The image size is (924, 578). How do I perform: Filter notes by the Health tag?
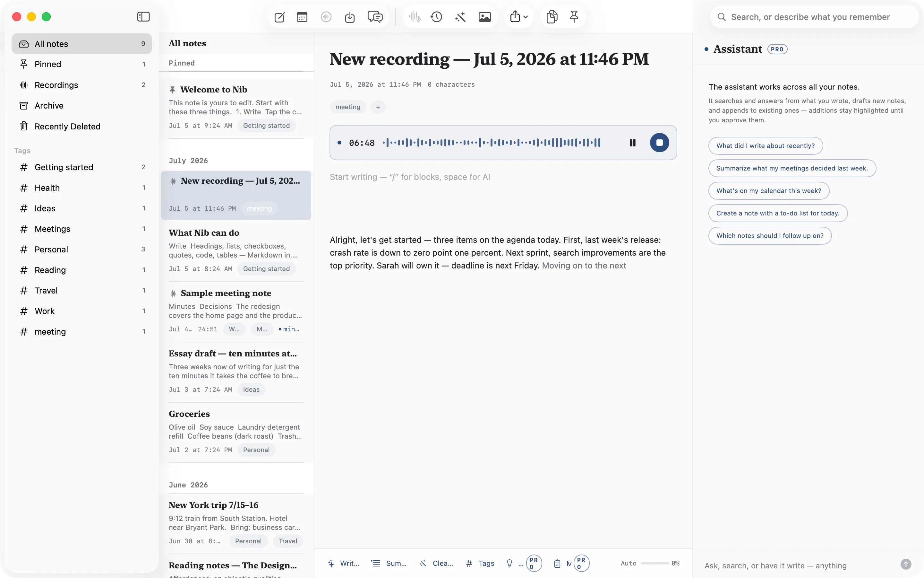click(82, 188)
